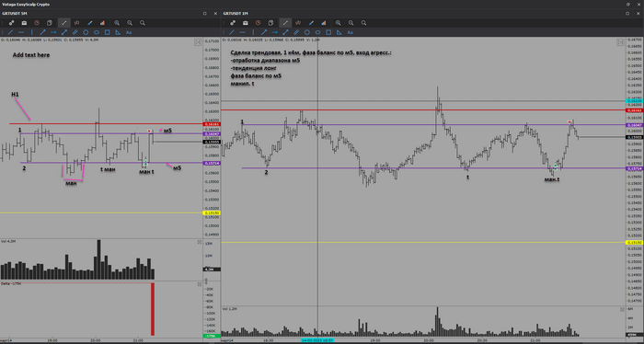This screenshot has width=644, height=344.
Task: Select the trend line tool in 5M chart
Action: tap(11, 32)
